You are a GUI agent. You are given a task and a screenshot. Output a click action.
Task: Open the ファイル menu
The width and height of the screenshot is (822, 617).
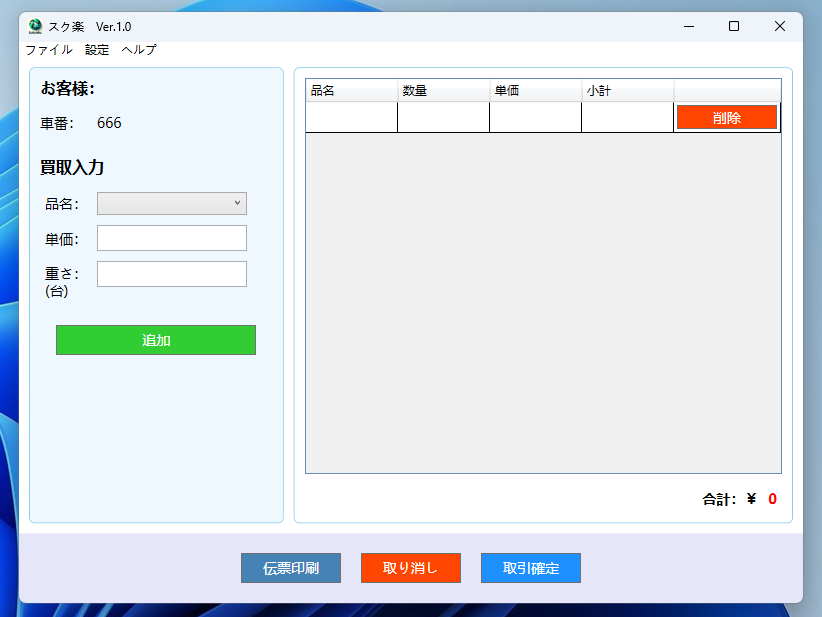tap(48, 50)
